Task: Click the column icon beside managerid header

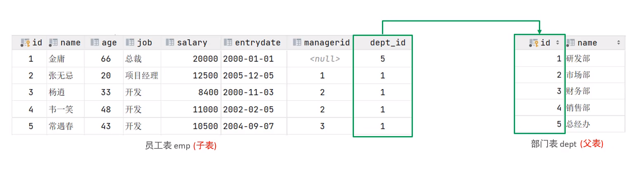Action: pos(297,42)
